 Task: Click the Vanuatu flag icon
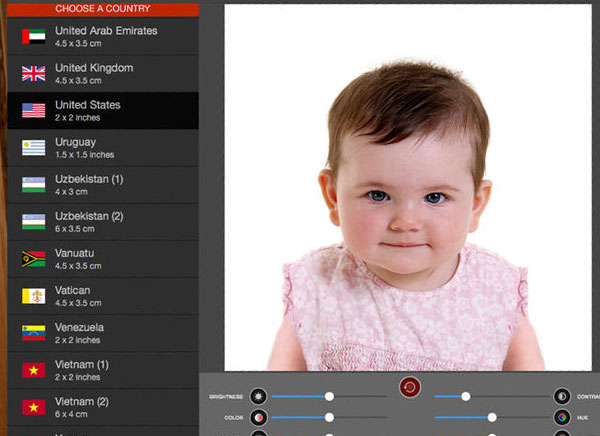tap(34, 259)
